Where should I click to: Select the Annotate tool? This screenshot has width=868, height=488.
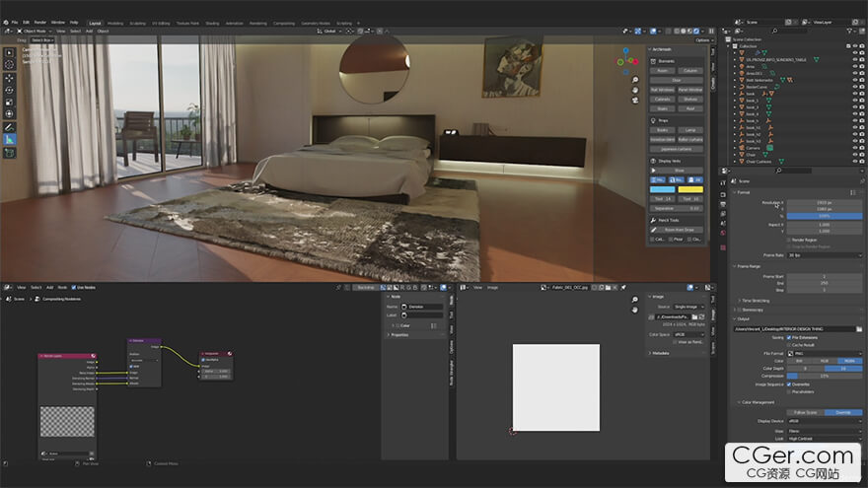click(10, 128)
